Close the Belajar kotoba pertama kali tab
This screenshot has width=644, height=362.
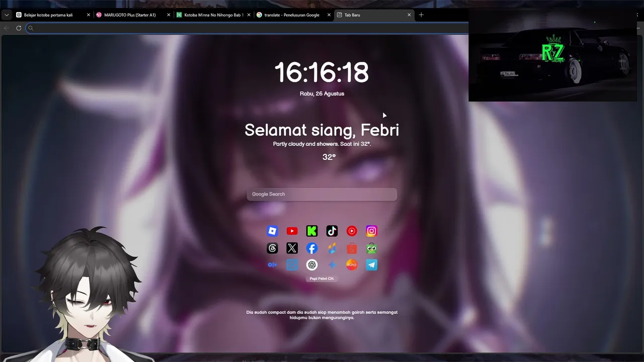coord(89,15)
